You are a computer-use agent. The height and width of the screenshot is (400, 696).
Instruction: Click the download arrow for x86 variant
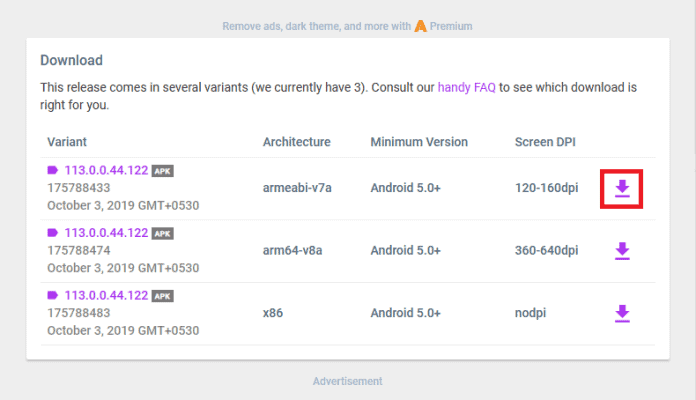pos(622,314)
